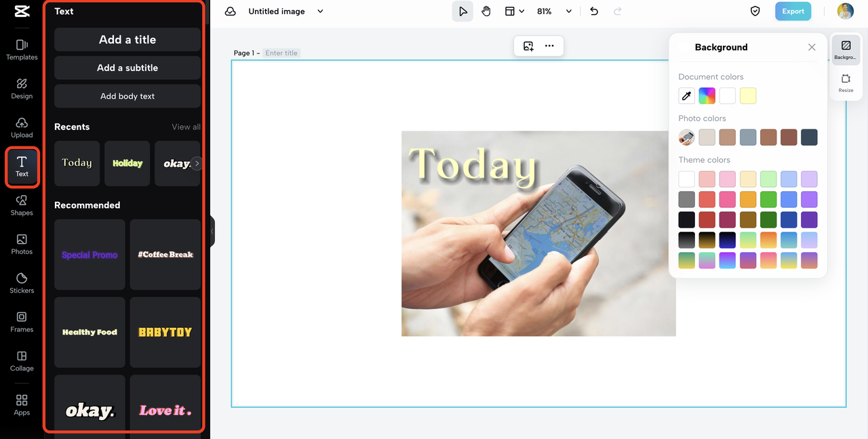
Task: Click Add a title button
Action: tap(127, 39)
